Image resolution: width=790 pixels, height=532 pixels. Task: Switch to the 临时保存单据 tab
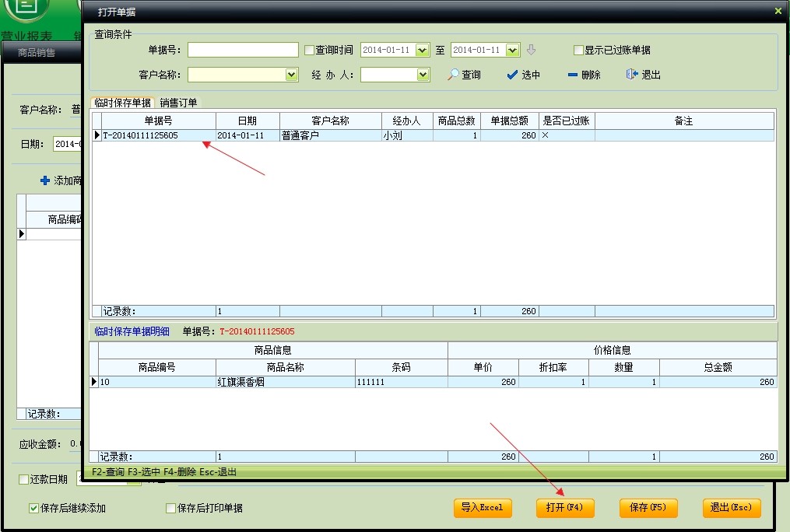click(122, 103)
